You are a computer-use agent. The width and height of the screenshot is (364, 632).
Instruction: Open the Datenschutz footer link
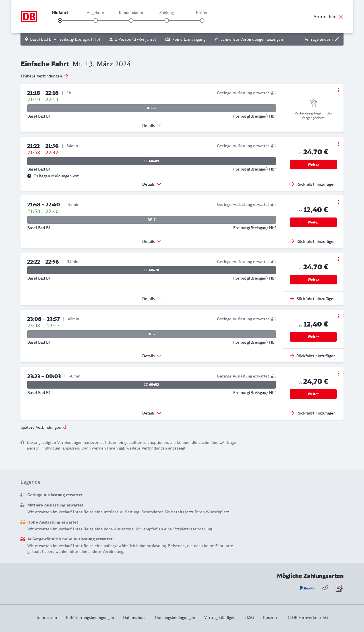click(x=134, y=617)
